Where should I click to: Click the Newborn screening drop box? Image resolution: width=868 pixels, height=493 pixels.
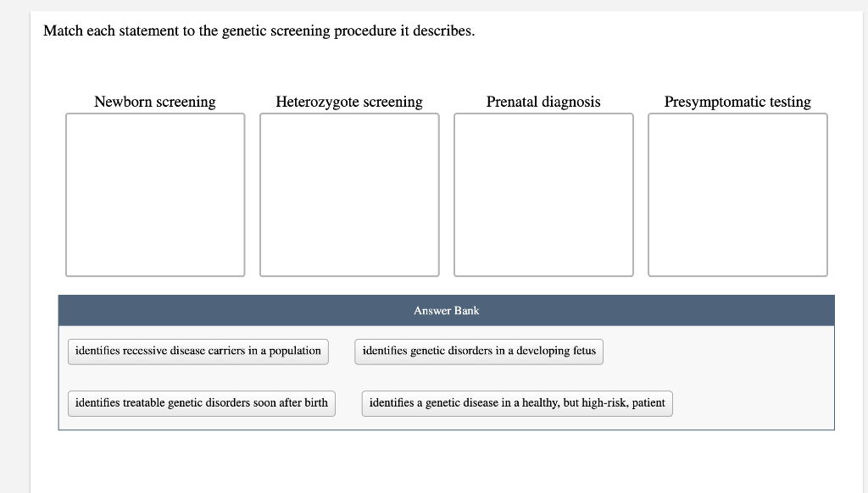click(155, 195)
